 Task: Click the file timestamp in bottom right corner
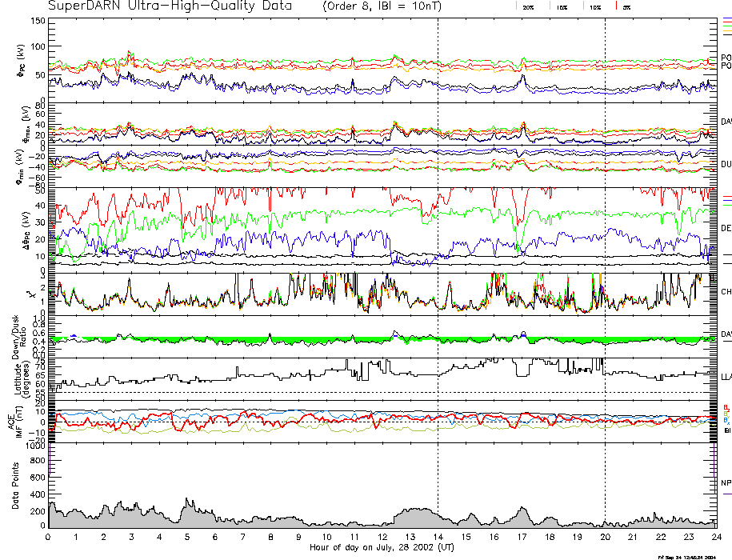(x=692, y=556)
